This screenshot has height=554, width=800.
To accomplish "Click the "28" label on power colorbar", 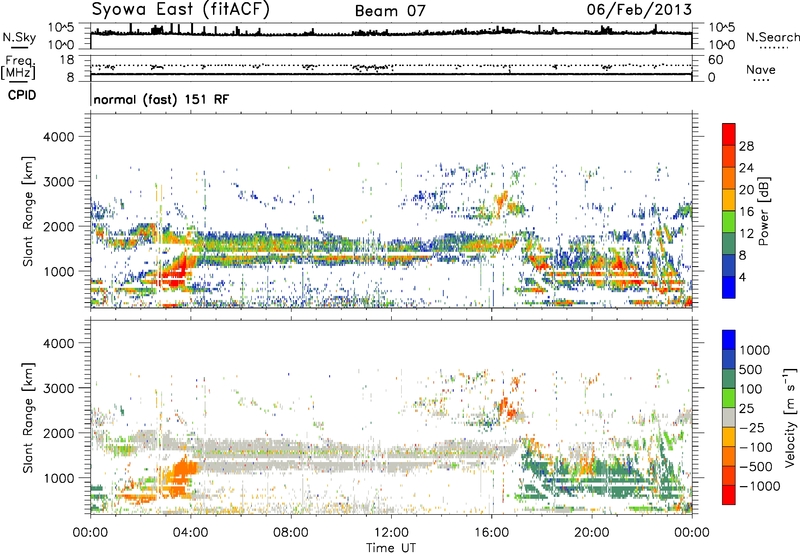I will 746,146.
